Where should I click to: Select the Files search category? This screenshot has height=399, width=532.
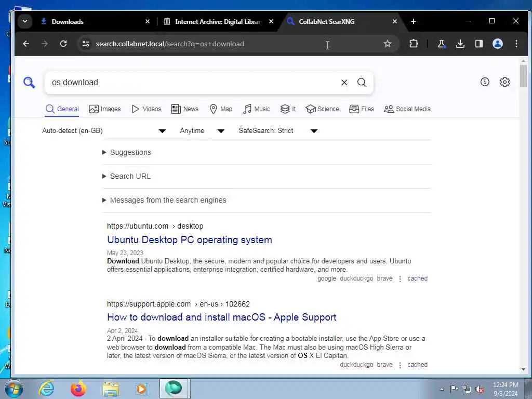click(x=362, y=109)
